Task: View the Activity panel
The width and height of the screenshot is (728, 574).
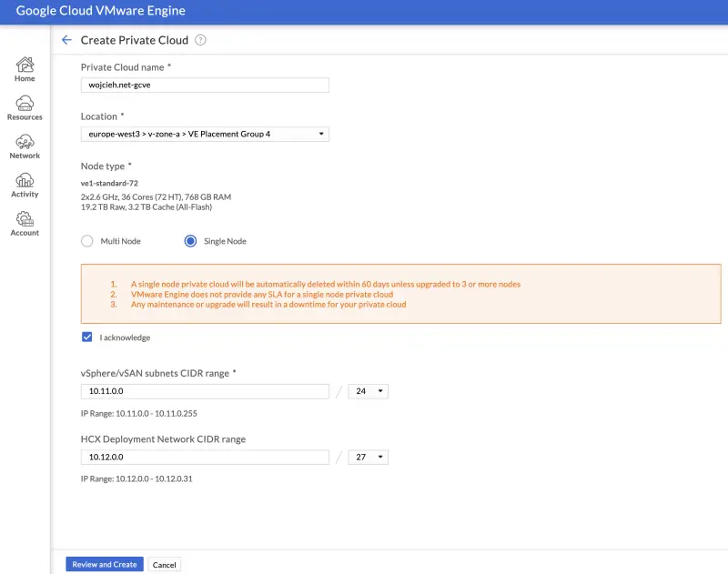Action: [x=25, y=185]
